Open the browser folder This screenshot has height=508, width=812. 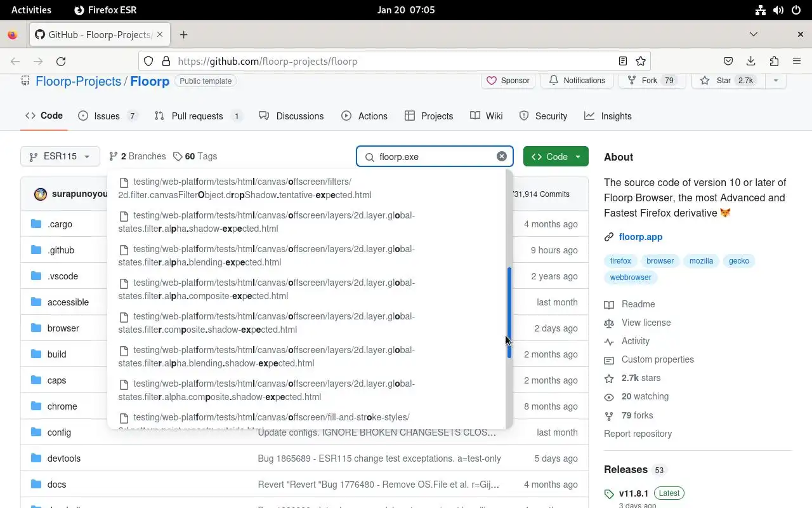[x=63, y=328]
